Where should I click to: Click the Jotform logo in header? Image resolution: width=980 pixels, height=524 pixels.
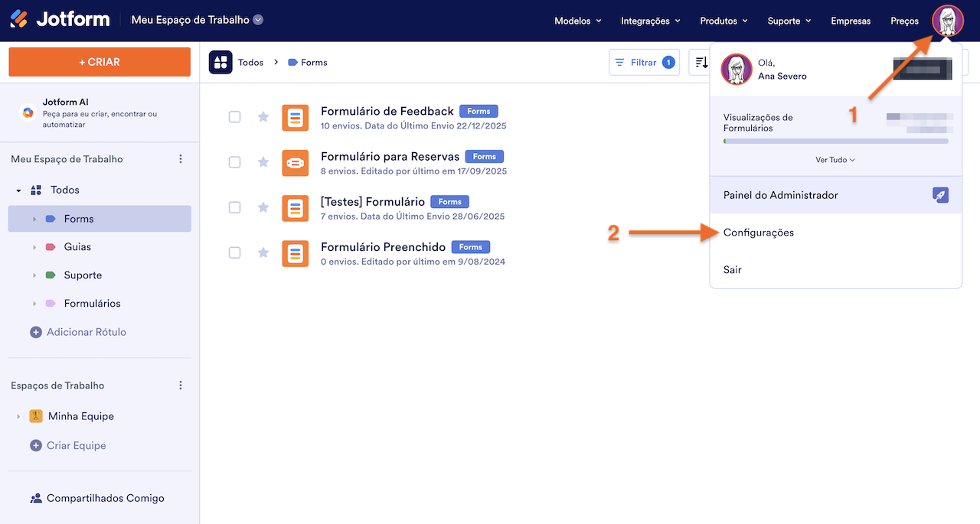60,20
